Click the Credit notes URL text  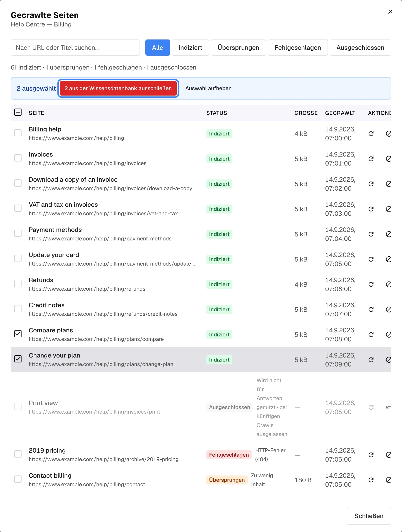coord(103,314)
